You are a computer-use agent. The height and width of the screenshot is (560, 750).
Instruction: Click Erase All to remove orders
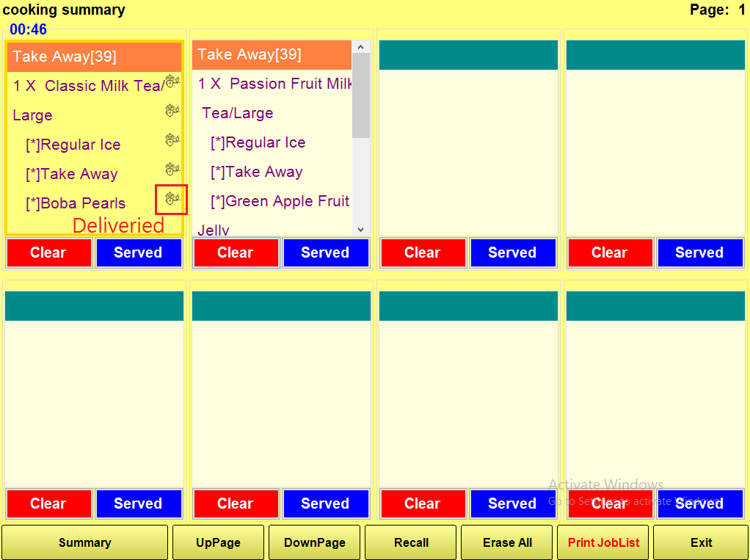(x=507, y=542)
